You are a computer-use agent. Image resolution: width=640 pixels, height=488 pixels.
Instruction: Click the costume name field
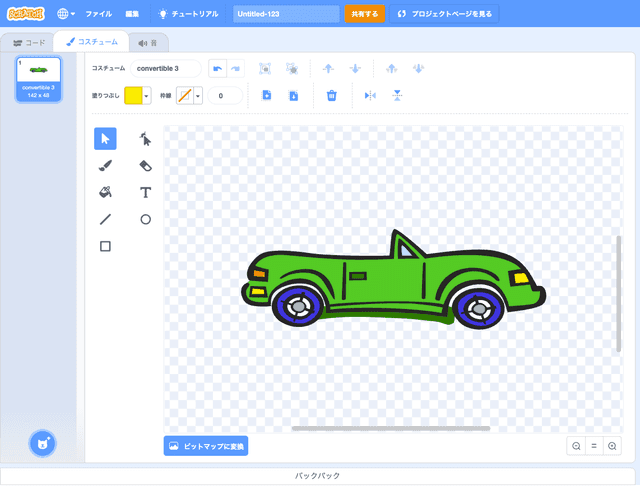click(166, 68)
